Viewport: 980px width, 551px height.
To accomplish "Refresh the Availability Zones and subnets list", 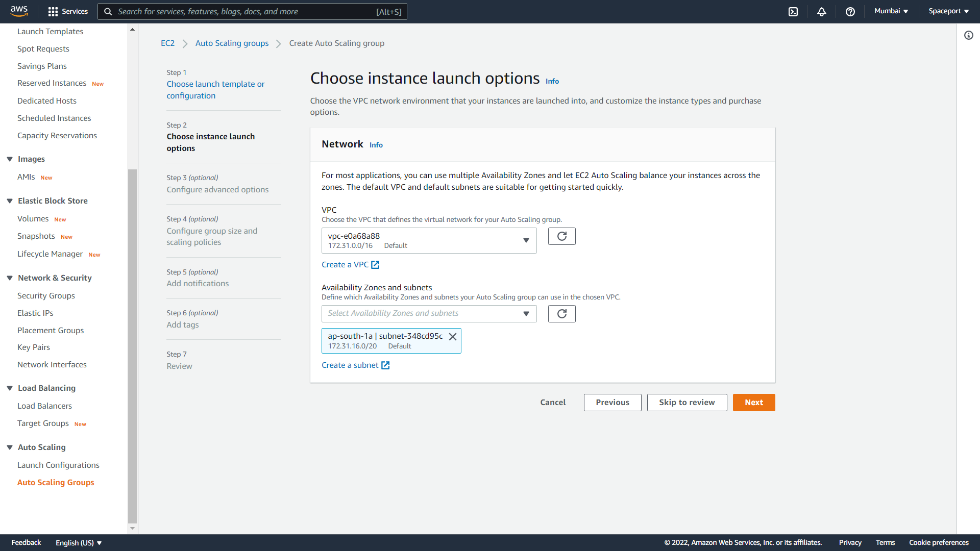I will 562,314.
